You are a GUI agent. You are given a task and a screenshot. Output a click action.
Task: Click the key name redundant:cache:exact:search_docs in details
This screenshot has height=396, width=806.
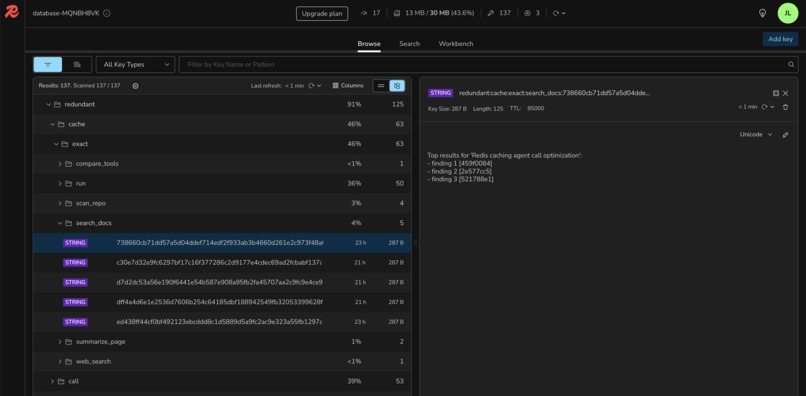pyautogui.click(x=554, y=93)
